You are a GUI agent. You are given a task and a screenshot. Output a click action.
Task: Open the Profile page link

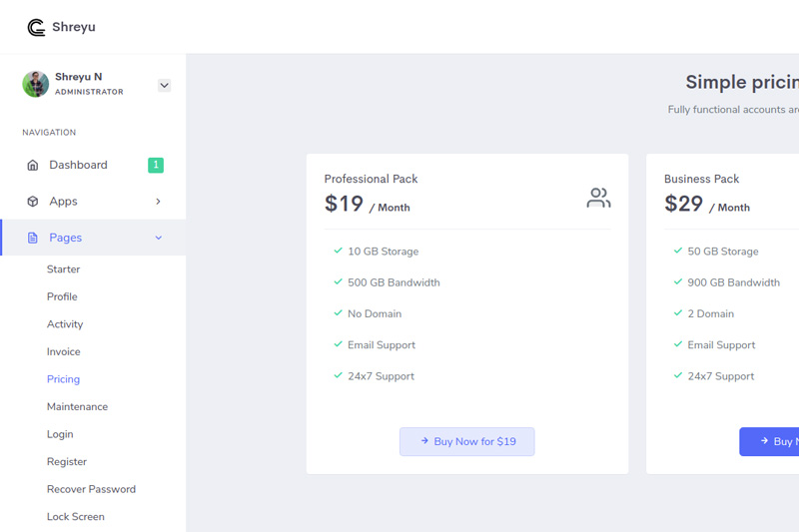62,296
